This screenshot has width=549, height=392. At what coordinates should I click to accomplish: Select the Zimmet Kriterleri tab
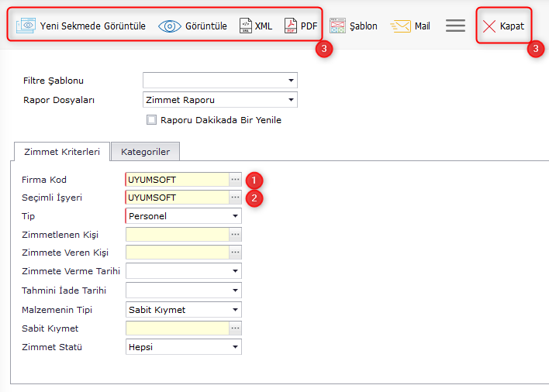pos(62,152)
